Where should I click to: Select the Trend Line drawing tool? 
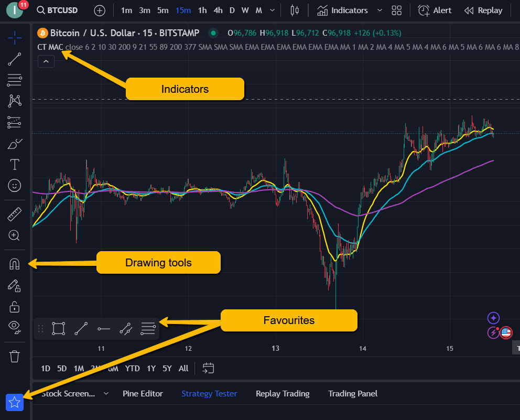click(14, 59)
